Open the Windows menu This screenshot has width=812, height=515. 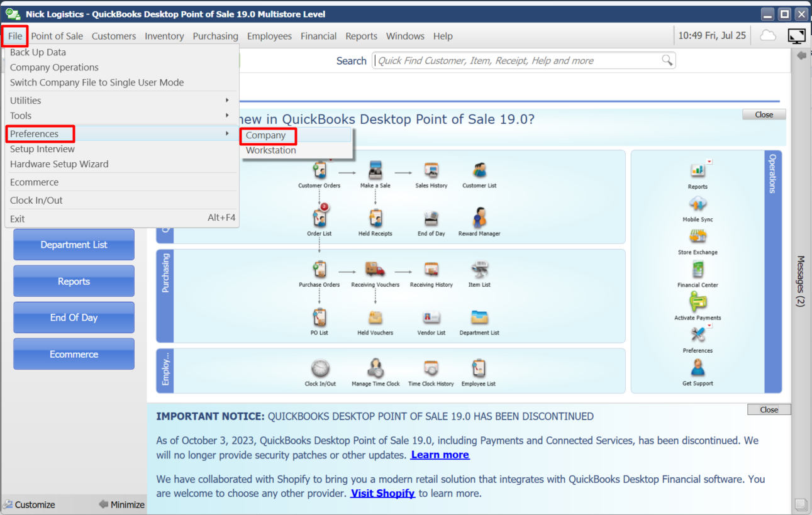click(405, 36)
